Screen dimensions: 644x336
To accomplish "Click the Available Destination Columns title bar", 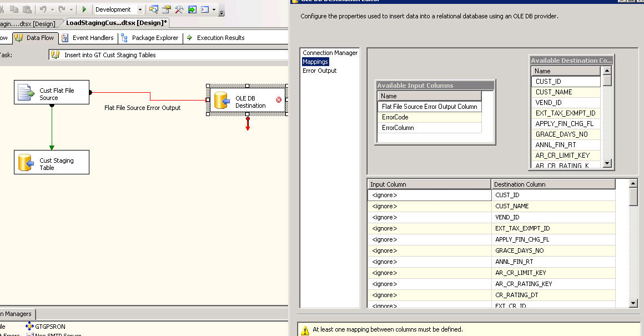I will 571,61.
